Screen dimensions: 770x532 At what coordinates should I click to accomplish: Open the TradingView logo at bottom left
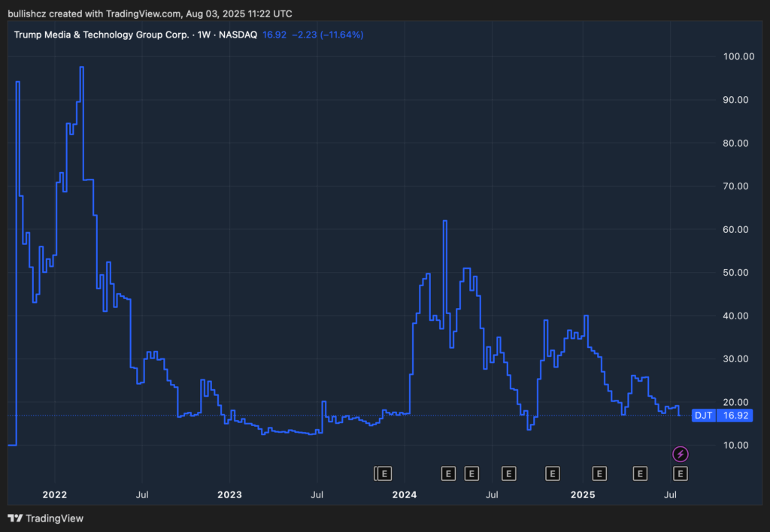tap(46, 518)
